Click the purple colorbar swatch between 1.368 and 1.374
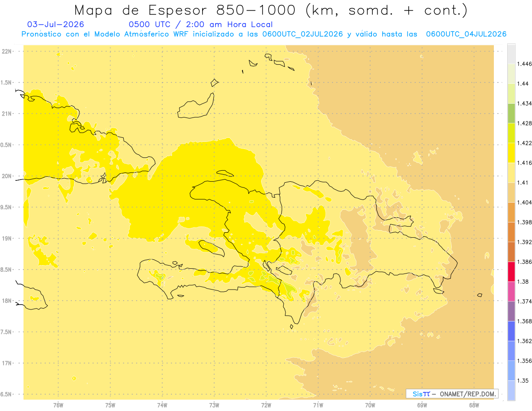This screenshot has height=411, width=532. (511, 311)
